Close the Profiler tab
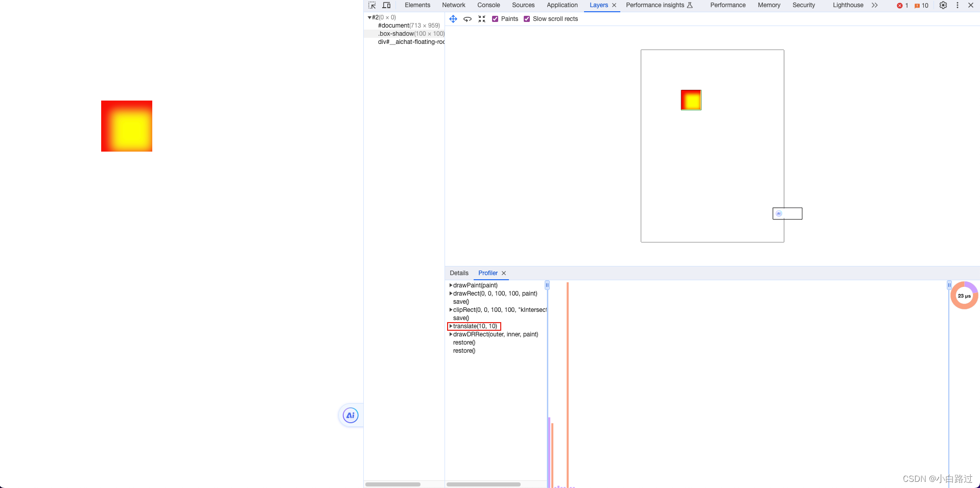The height and width of the screenshot is (488, 980). (504, 273)
